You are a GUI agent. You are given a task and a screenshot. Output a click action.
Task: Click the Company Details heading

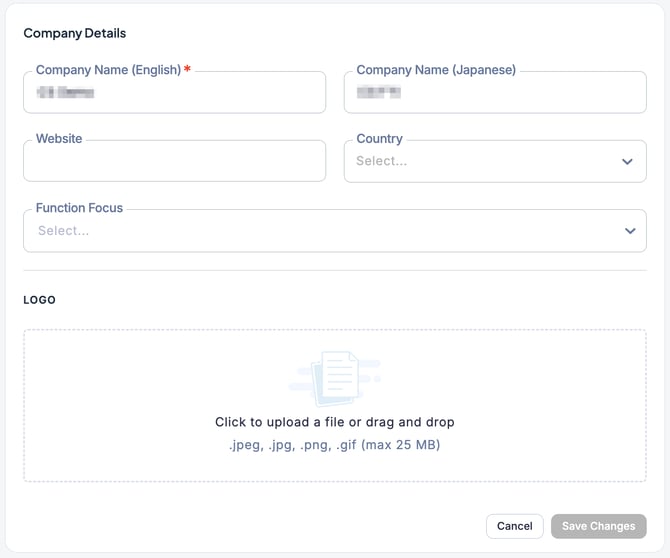(x=75, y=33)
